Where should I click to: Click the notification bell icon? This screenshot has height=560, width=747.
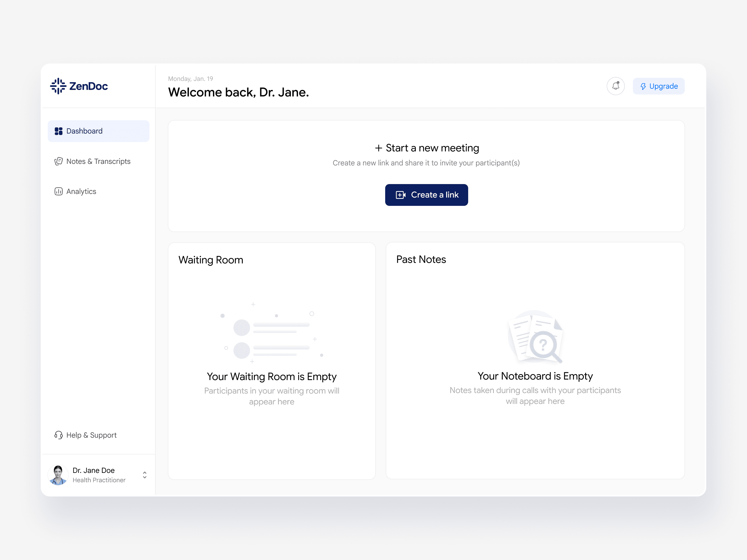point(616,86)
